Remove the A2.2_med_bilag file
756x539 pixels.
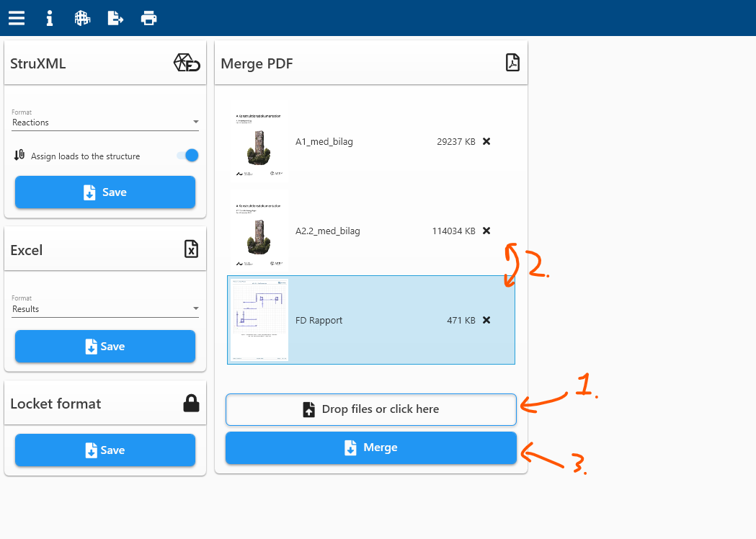click(486, 231)
